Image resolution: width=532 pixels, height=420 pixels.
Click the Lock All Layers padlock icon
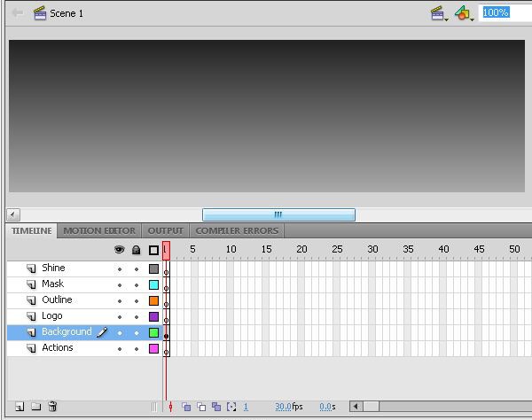point(137,250)
